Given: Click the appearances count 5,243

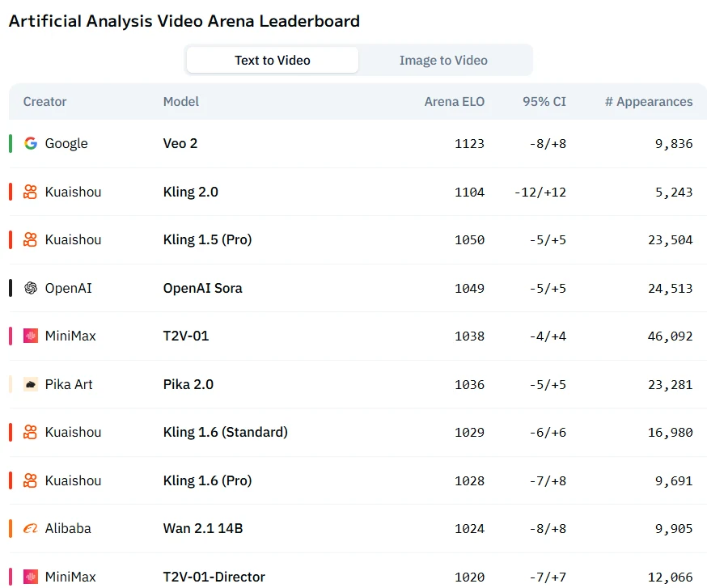Looking at the screenshot, I should click(674, 192).
